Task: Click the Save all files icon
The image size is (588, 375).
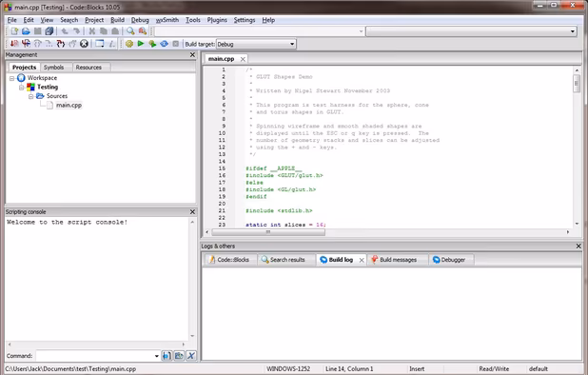Action: pos(49,31)
